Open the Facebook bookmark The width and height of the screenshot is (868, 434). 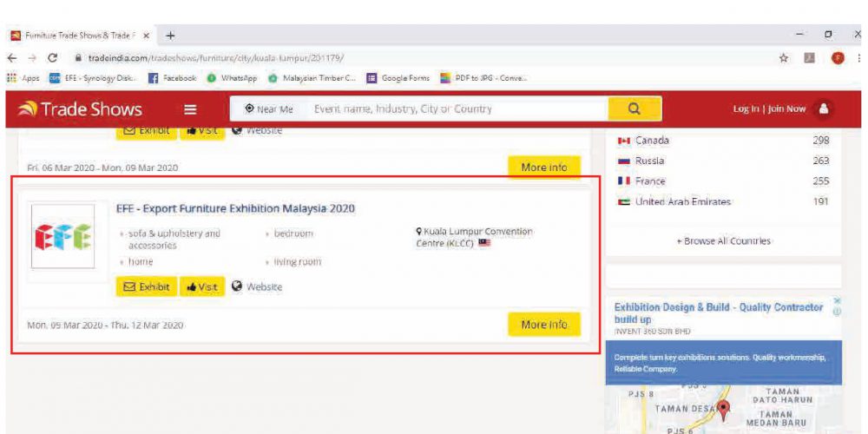click(174, 78)
